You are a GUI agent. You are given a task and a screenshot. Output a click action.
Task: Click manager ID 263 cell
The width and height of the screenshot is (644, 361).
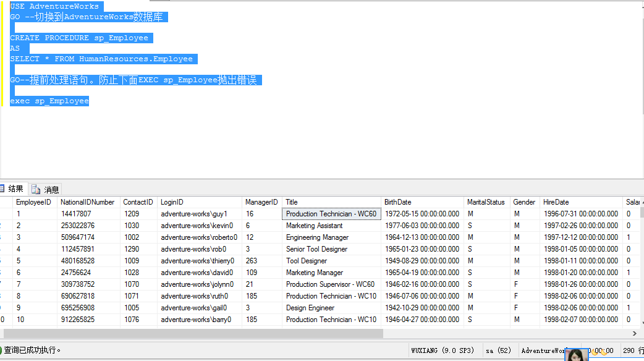pos(262,261)
